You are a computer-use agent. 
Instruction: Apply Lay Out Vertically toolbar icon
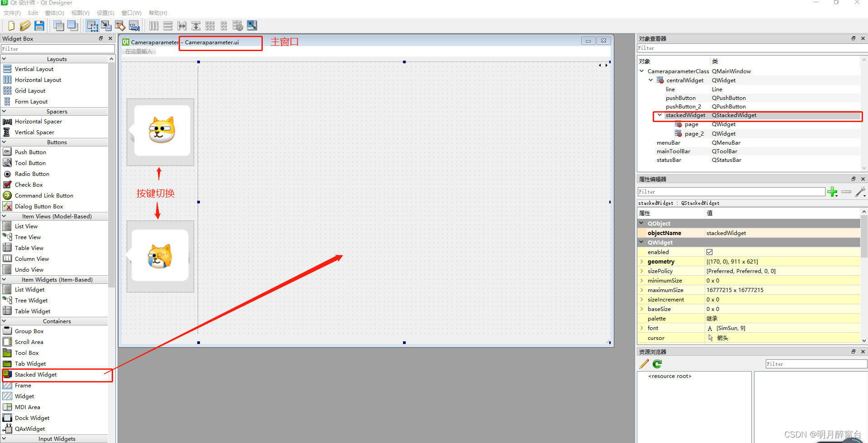point(168,26)
